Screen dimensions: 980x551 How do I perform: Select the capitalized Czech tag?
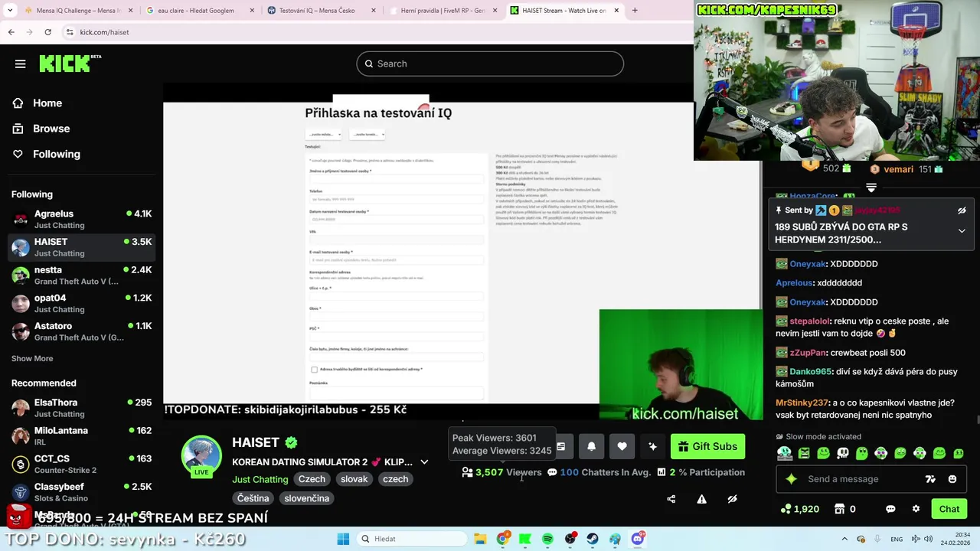click(312, 479)
